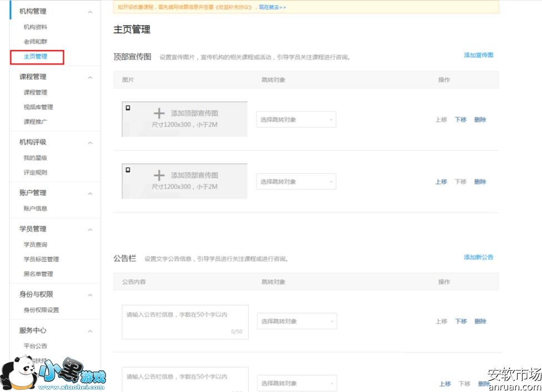This screenshot has width=542, height=392.
Task: Go to 老师和群 sidebar item
Action: (x=36, y=42)
